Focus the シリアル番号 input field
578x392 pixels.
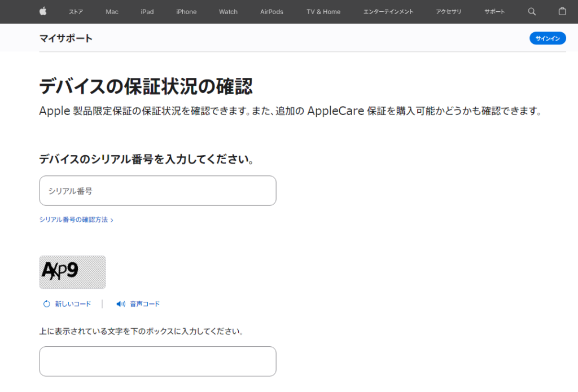pos(157,191)
